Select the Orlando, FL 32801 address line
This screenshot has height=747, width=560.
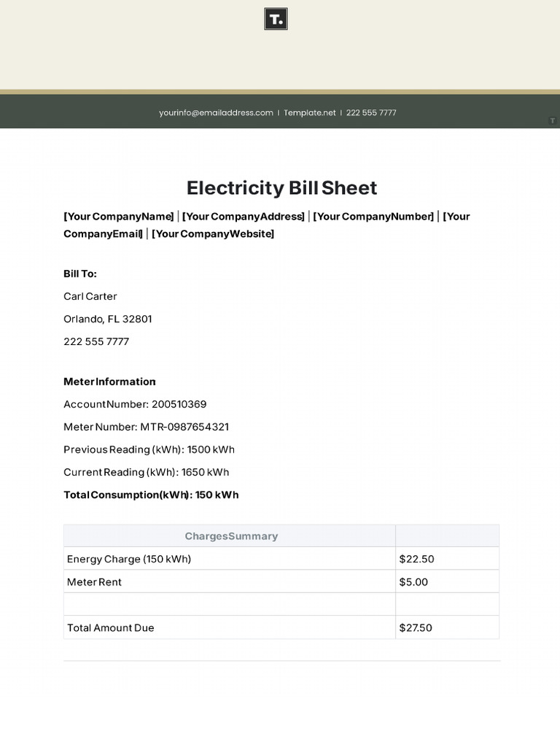pyautogui.click(x=108, y=319)
